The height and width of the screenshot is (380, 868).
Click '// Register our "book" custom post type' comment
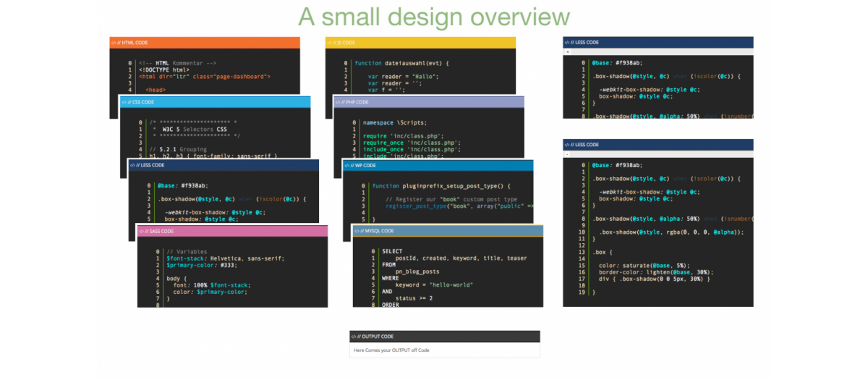click(451, 199)
